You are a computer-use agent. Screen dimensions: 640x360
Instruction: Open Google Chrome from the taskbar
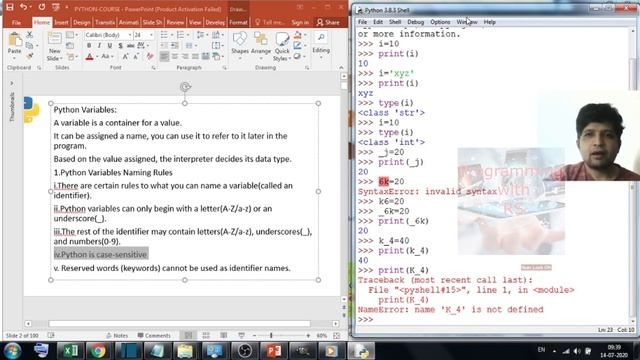(98, 351)
